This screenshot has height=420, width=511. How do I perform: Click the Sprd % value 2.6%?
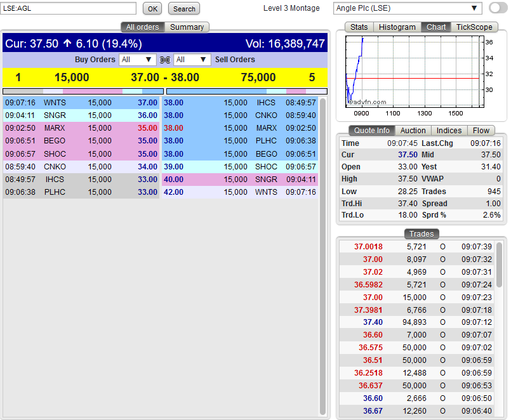492,215
